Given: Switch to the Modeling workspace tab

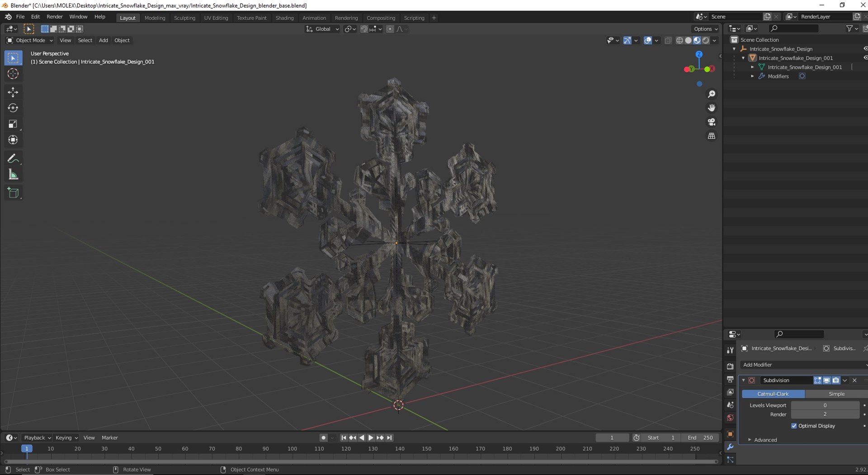Looking at the screenshot, I should tap(155, 18).
